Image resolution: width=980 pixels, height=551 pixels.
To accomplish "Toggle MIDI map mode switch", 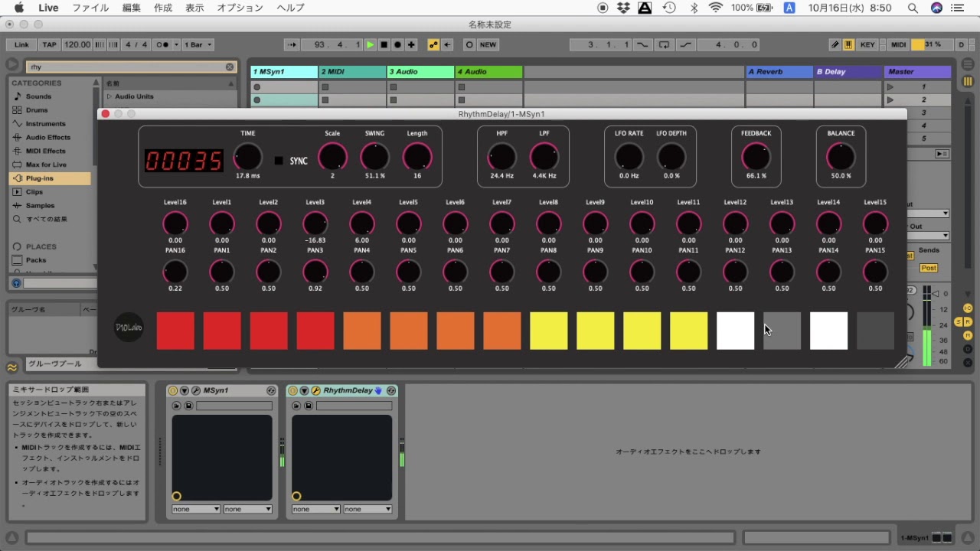I will point(899,44).
